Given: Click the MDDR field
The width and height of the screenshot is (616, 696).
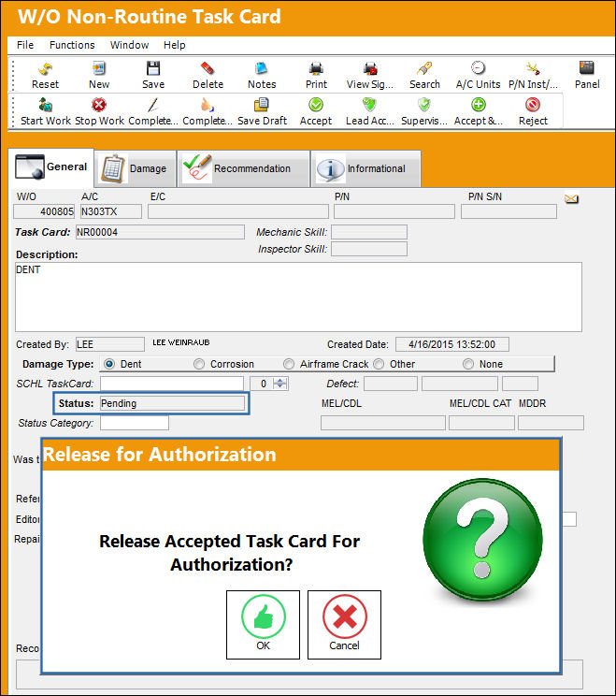Looking at the screenshot, I should pos(551,423).
